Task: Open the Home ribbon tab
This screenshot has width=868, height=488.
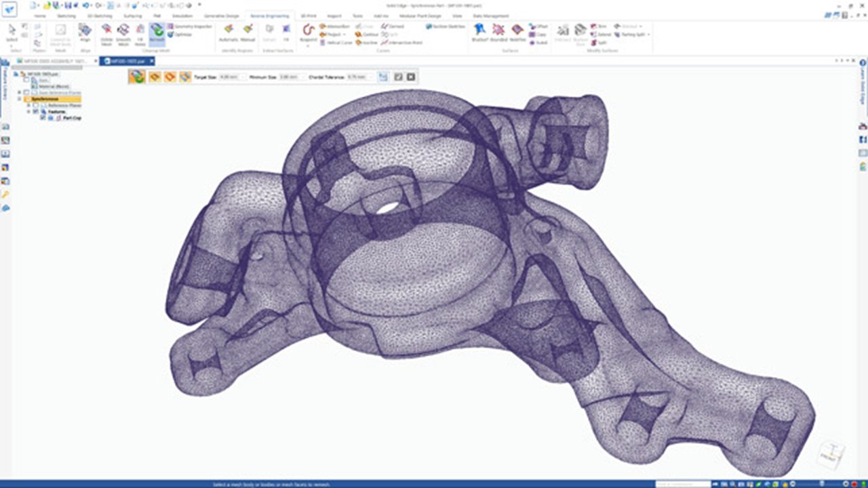Action: point(40,15)
